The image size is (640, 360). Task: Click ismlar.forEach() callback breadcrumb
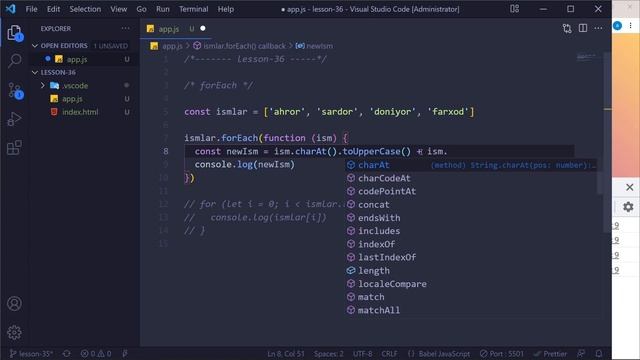[x=244, y=46]
